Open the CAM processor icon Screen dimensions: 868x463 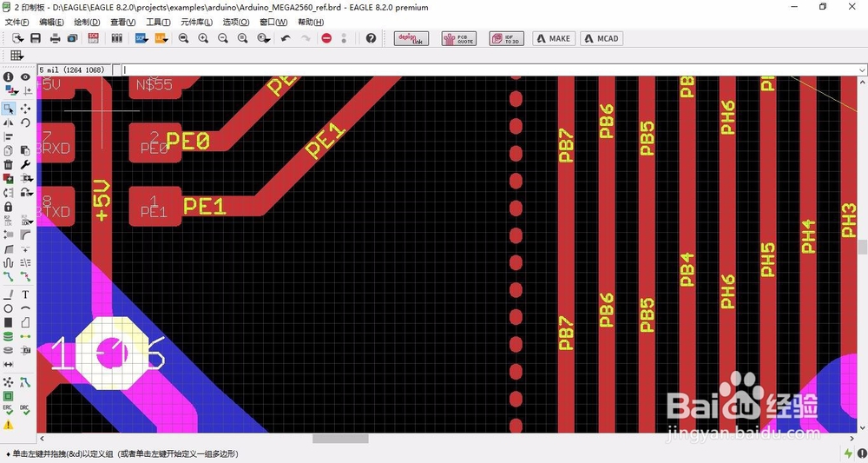pos(73,38)
